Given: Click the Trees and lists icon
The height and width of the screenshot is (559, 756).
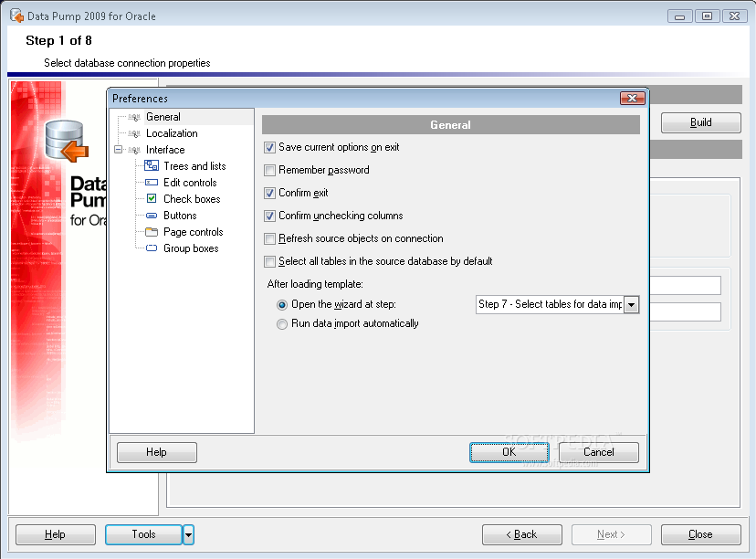Looking at the screenshot, I should click(x=152, y=166).
